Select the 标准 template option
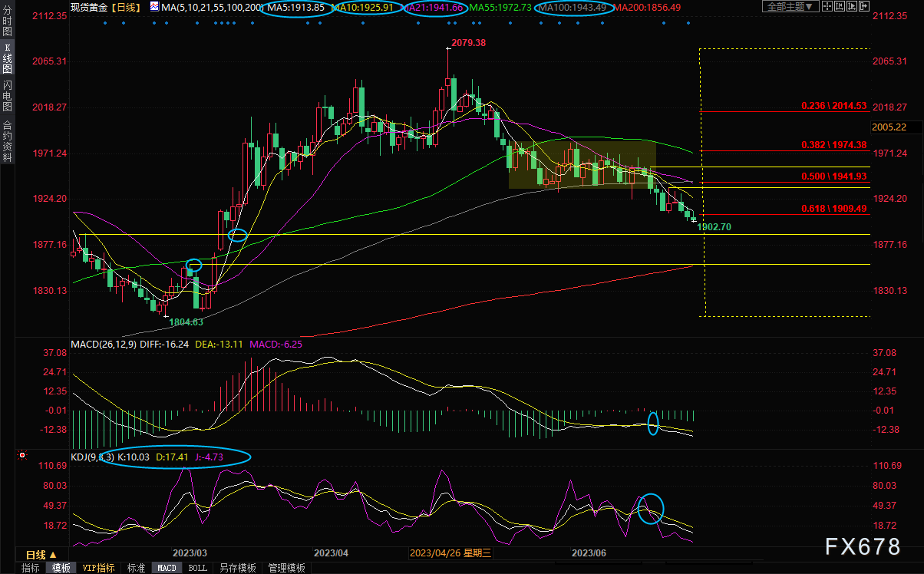 136,568
